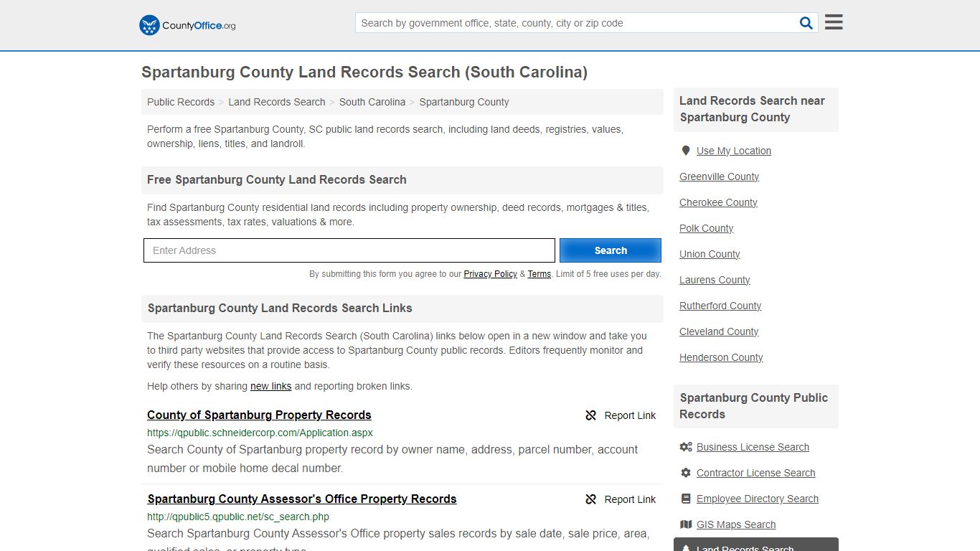Screen dimensions: 980x551
Task: Open Contractor License Search link
Action: click(755, 473)
